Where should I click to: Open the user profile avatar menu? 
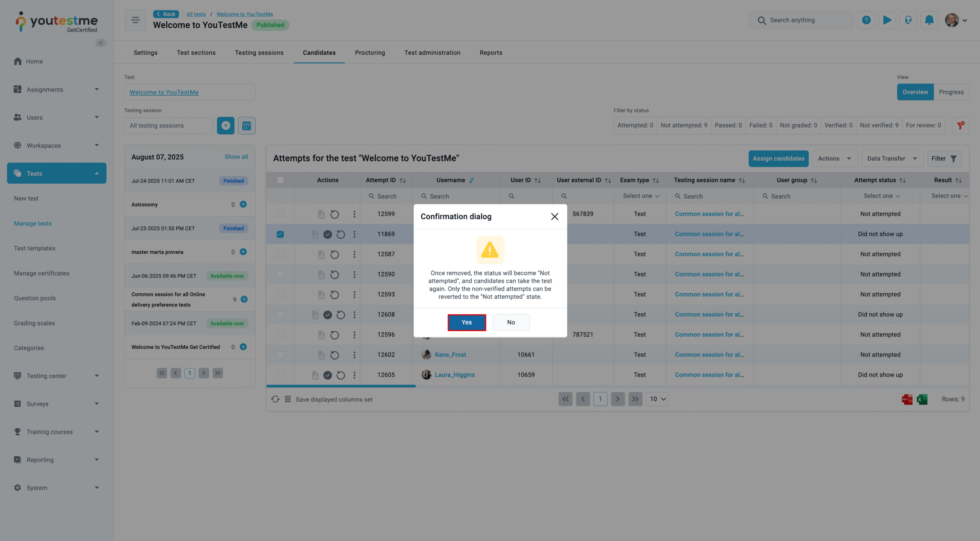coord(955,20)
